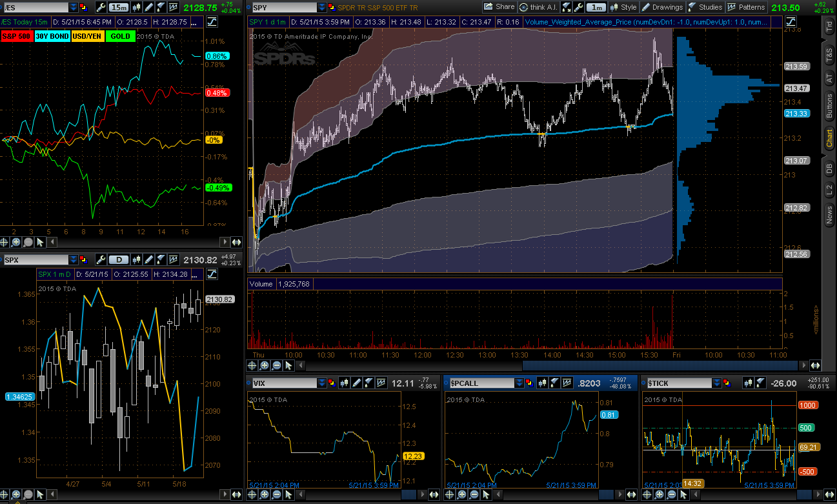Click the expand arrows icon in SPY toolbar

point(568,7)
